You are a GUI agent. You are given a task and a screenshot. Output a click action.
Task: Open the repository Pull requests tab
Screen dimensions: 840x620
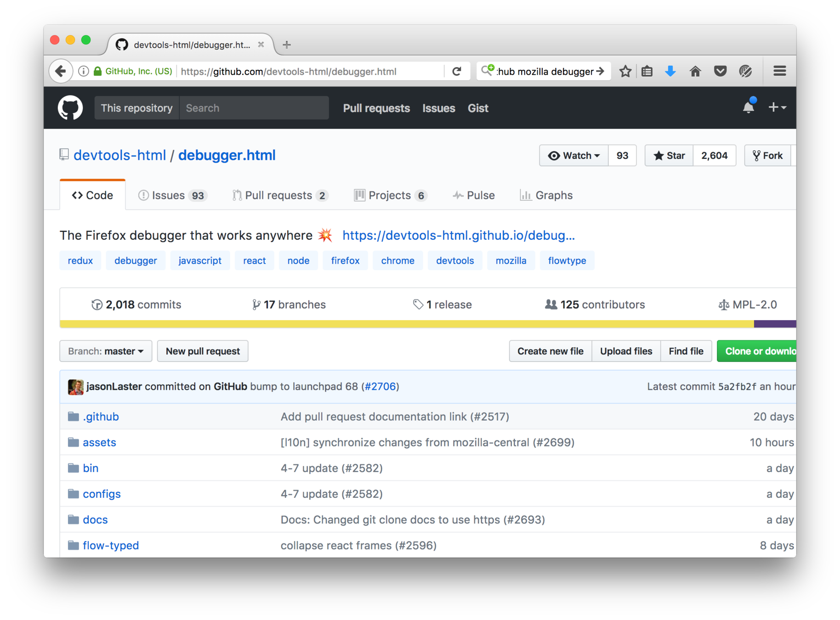coord(280,195)
